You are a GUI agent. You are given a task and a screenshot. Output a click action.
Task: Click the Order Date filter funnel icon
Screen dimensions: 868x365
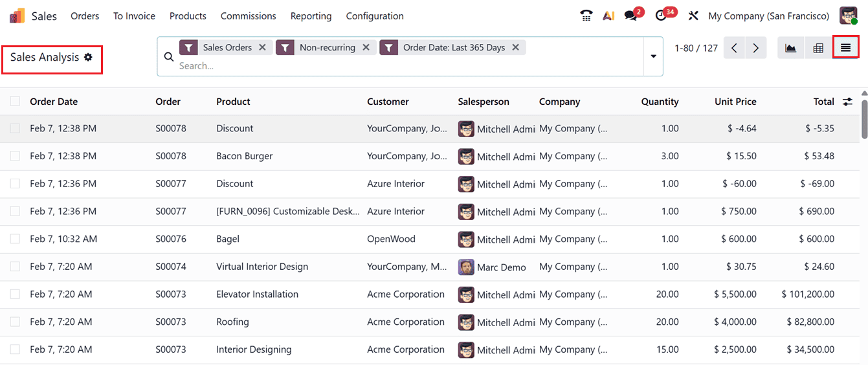tap(388, 47)
